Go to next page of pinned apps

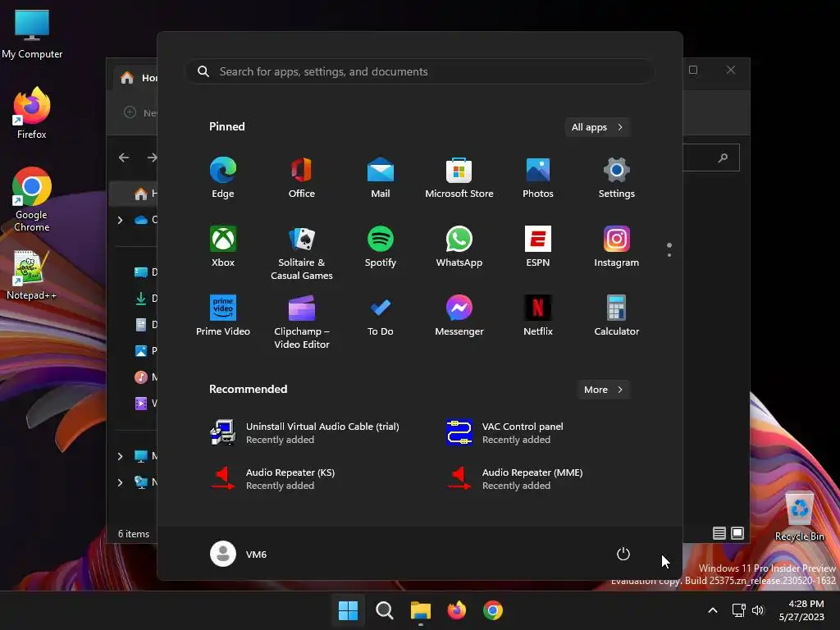pos(669,255)
